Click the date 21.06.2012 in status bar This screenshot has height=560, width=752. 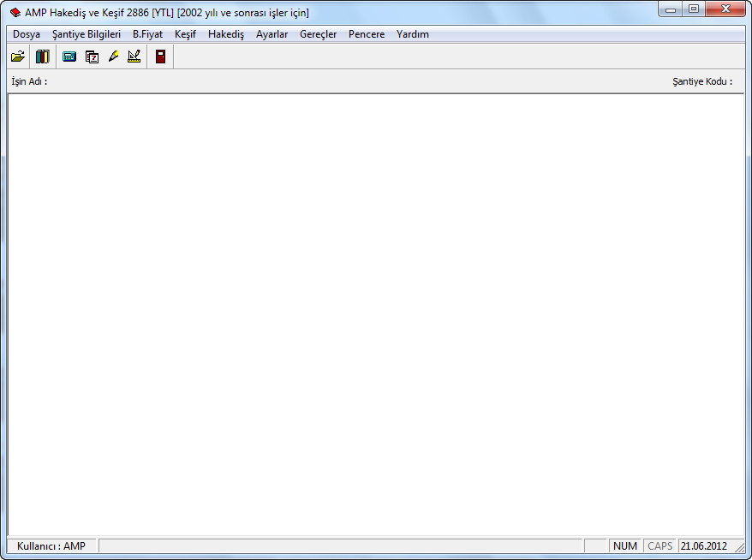[703, 545]
